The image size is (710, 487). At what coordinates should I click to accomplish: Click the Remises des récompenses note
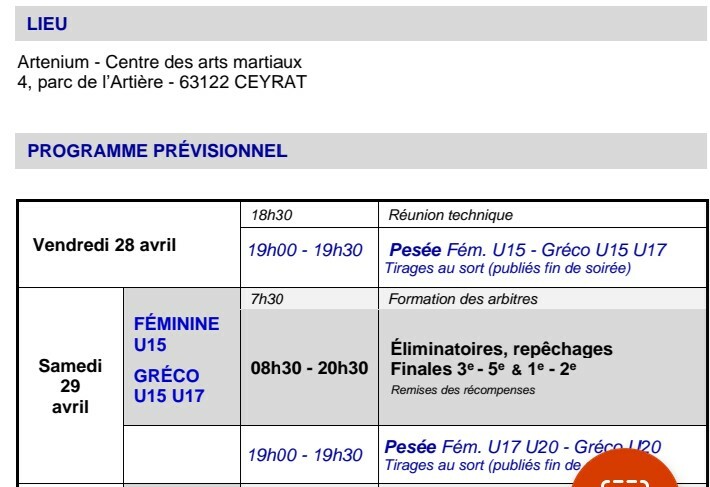[x=462, y=391]
